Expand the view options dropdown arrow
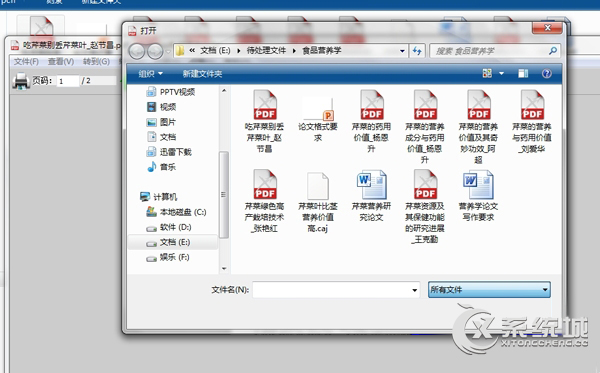This screenshot has width=600, height=373. pos(501,73)
